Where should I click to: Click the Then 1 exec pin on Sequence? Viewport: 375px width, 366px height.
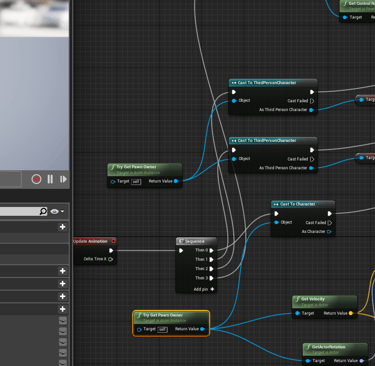pyautogui.click(x=211, y=259)
